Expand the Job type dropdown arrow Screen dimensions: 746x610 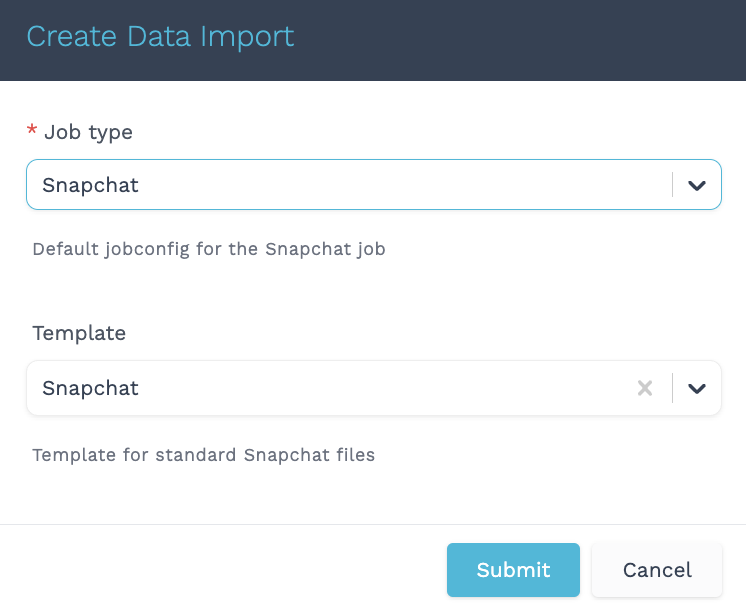click(697, 185)
